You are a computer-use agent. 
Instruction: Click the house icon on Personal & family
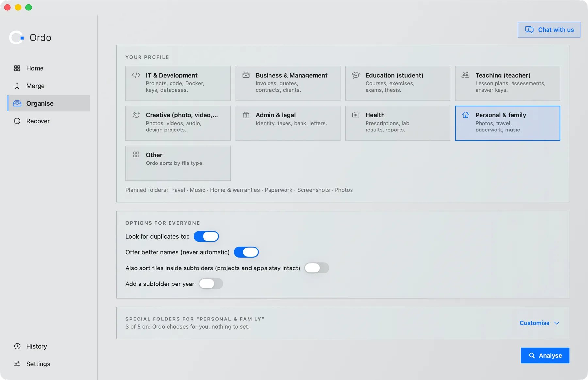(x=465, y=115)
